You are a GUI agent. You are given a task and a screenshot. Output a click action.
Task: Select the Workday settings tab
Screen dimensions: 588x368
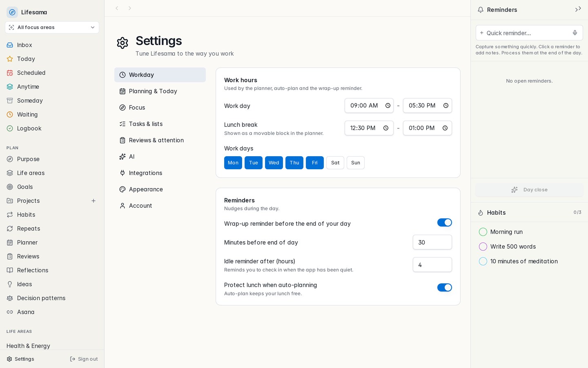click(x=160, y=75)
